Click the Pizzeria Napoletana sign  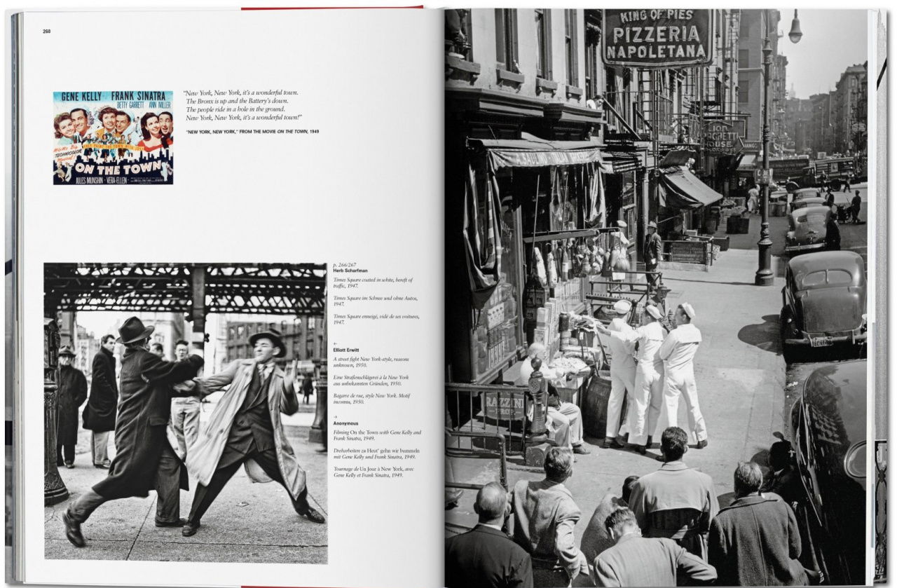coord(657,36)
